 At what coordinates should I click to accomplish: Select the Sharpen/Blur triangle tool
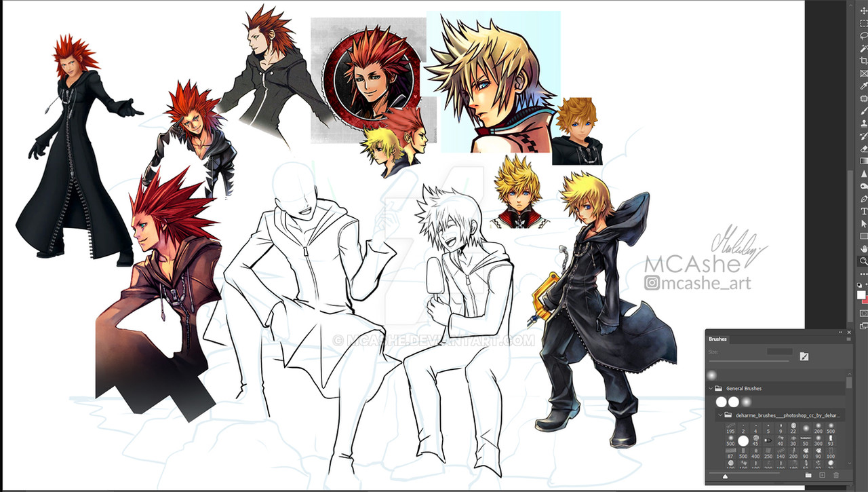coord(863,173)
